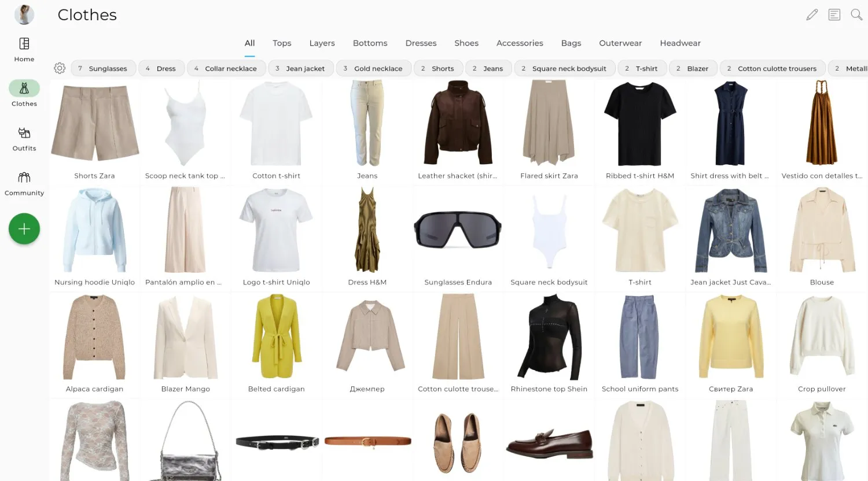The width and height of the screenshot is (868, 481).
Task: Filter by the Jeans tag chip
Action: 488,68
